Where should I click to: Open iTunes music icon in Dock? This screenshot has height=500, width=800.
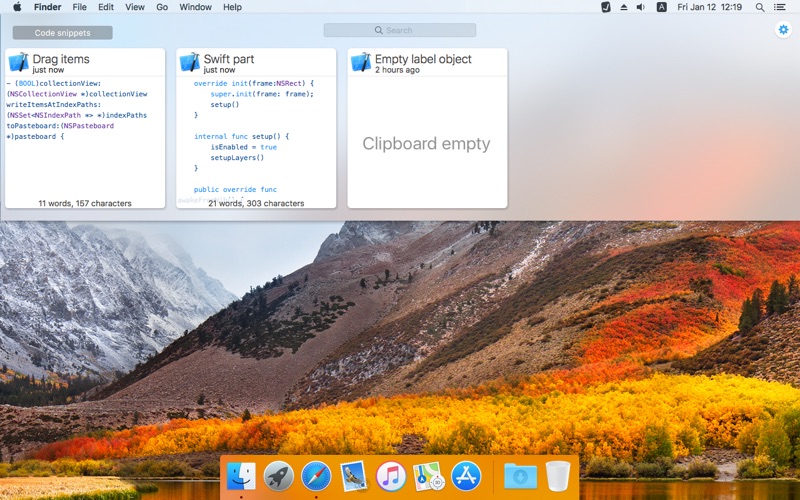point(391,476)
